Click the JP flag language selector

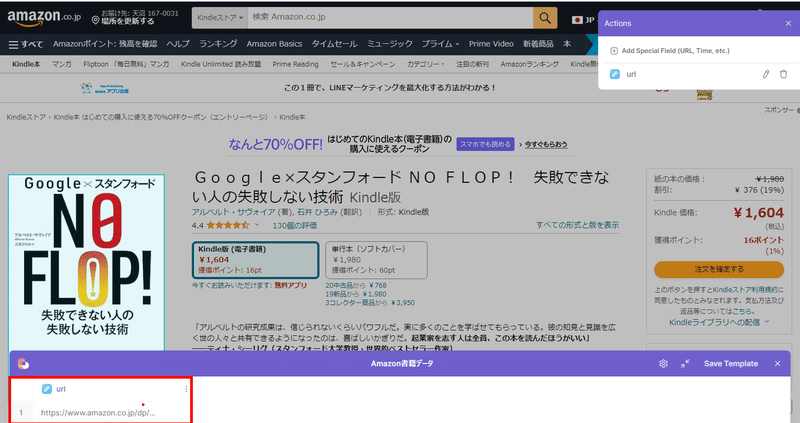coord(583,20)
